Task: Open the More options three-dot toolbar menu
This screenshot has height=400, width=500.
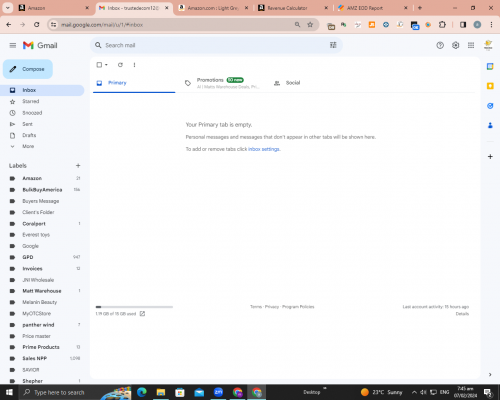Action: click(x=134, y=65)
